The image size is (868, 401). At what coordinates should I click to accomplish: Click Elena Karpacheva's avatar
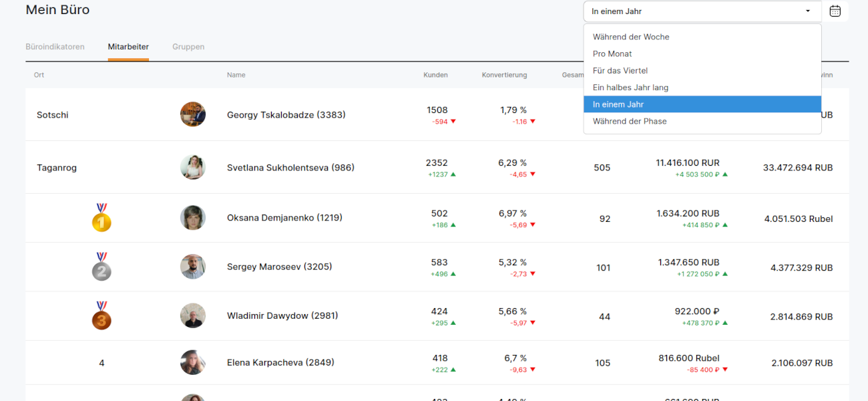click(193, 362)
